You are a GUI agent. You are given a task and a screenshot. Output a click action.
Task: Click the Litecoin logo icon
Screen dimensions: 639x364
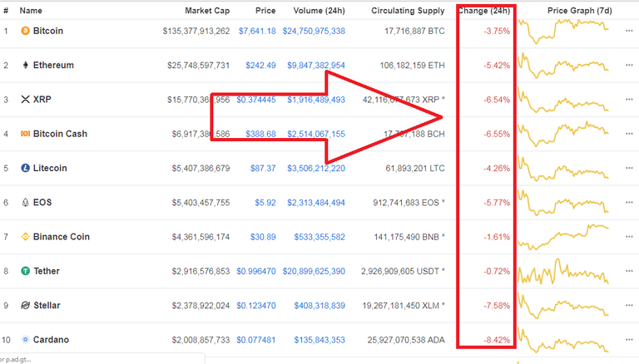click(25, 168)
